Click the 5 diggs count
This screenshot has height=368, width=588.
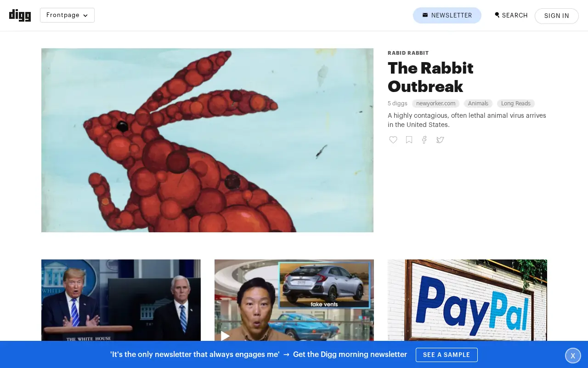(x=397, y=103)
